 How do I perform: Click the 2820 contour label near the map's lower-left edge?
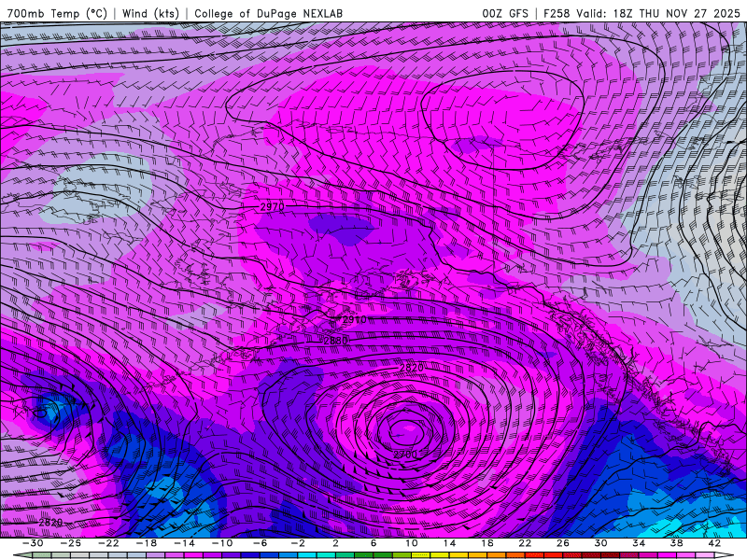(50, 523)
